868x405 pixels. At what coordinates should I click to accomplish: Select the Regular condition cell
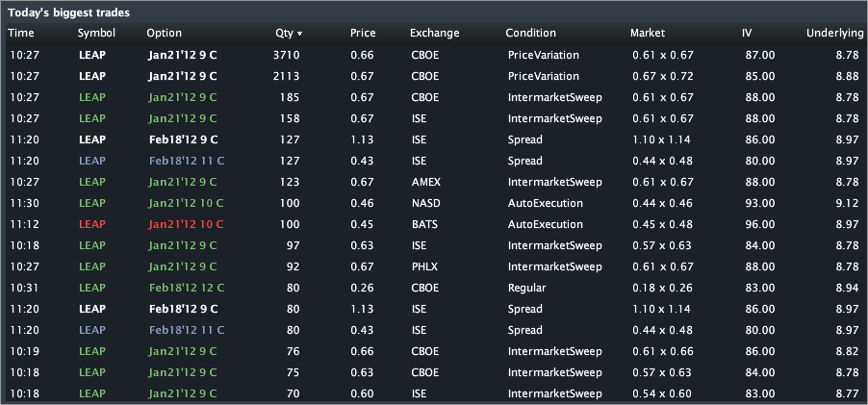click(x=526, y=288)
